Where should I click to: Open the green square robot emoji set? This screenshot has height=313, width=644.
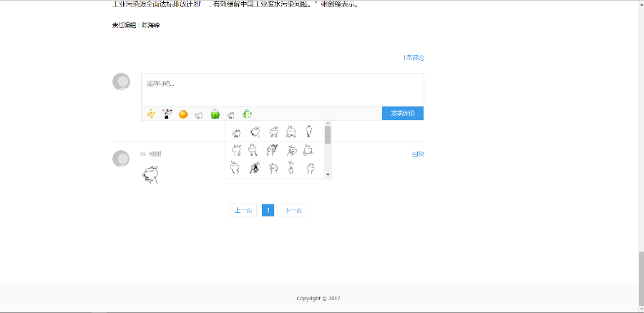tap(248, 114)
